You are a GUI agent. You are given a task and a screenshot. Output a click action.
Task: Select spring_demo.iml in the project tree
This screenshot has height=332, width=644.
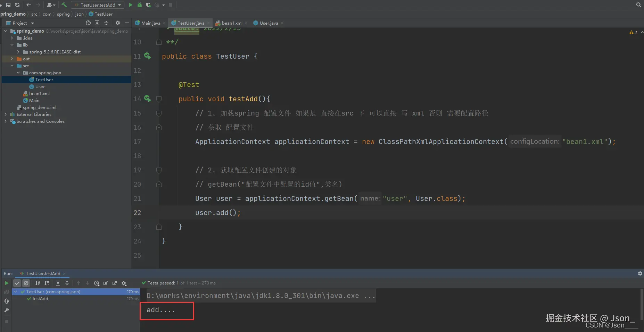pyautogui.click(x=39, y=107)
